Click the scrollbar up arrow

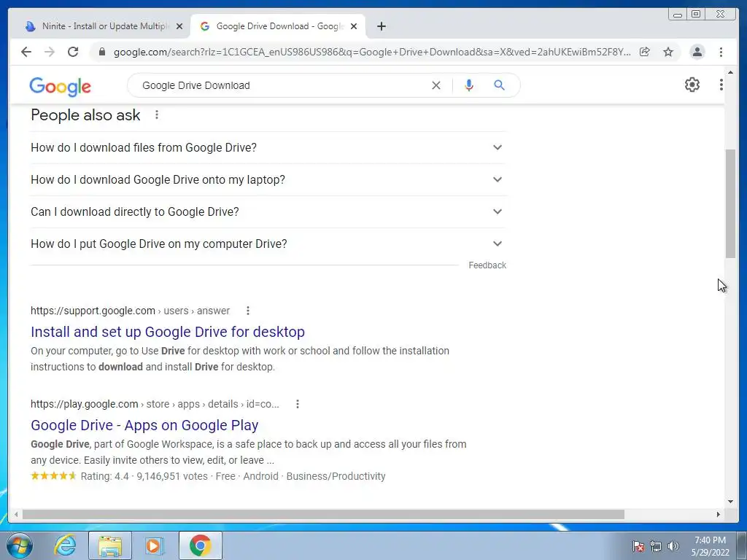click(730, 72)
